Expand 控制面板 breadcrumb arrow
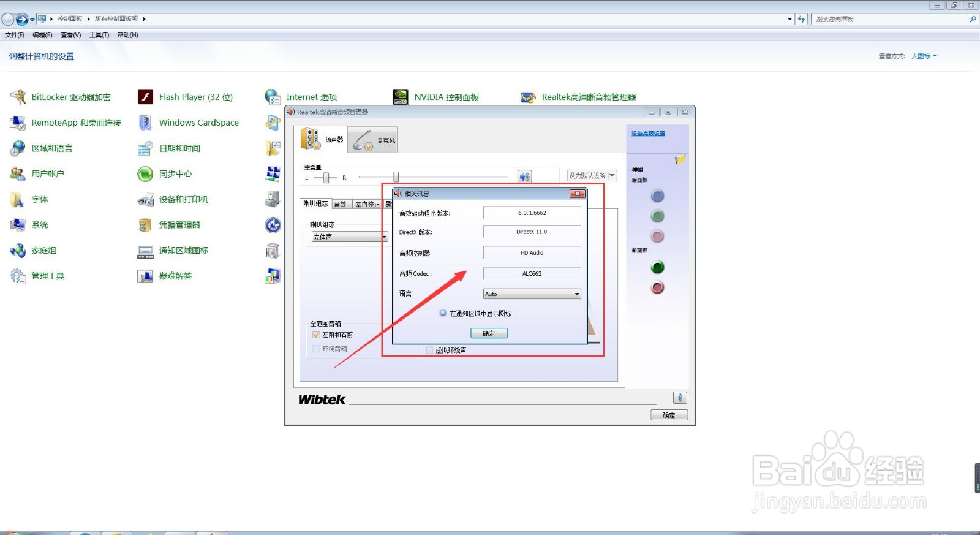 tap(88, 19)
